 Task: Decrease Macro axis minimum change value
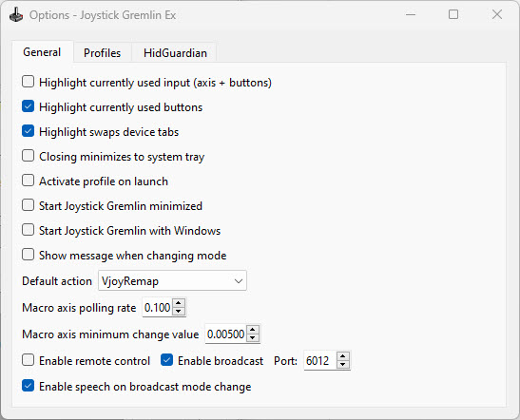point(253,337)
